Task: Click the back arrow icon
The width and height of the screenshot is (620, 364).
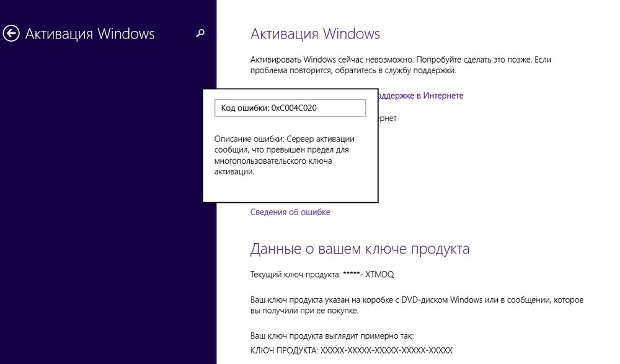Action: click(x=11, y=33)
